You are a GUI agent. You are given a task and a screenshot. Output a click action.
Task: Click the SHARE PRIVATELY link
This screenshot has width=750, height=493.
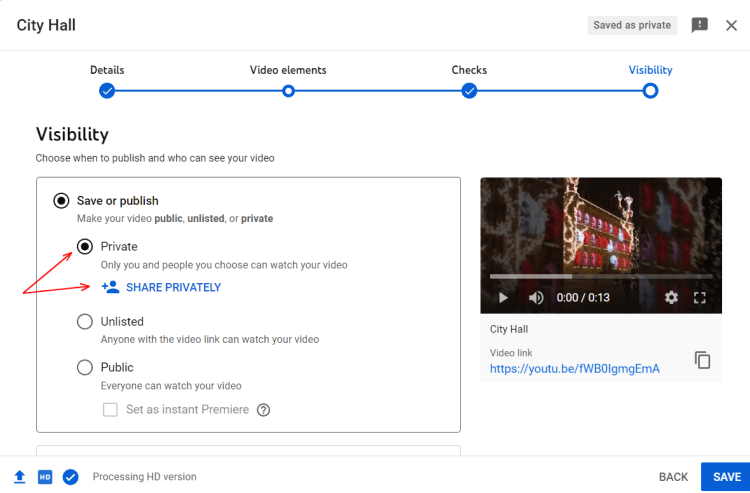pyautogui.click(x=173, y=287)
